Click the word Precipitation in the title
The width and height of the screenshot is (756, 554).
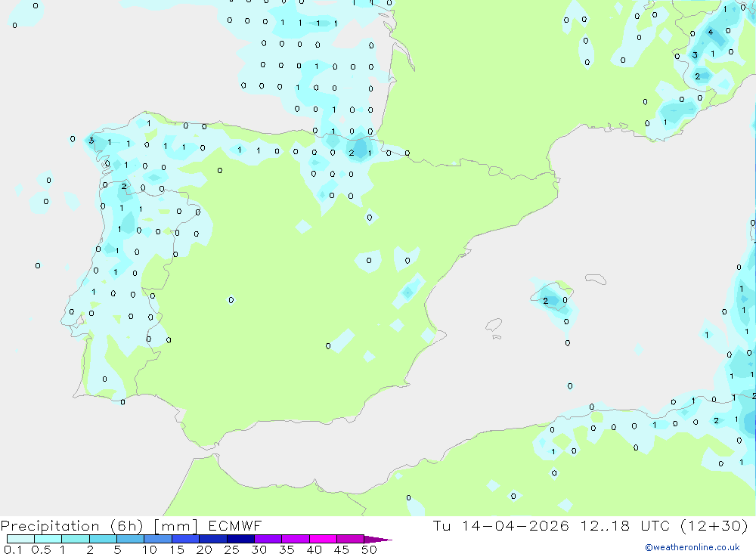(x=50, y=526)
